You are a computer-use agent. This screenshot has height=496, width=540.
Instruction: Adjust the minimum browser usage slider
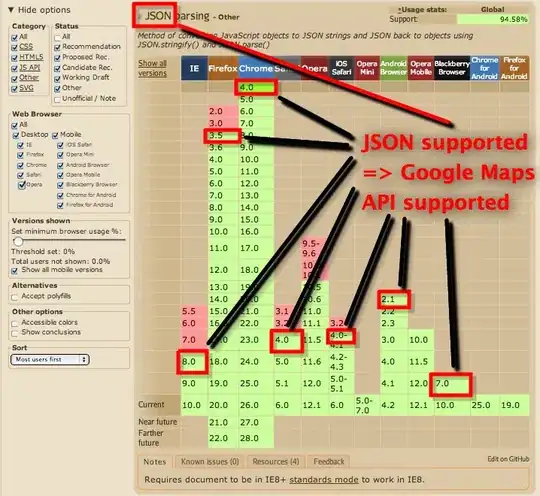(x=18, y=240)
